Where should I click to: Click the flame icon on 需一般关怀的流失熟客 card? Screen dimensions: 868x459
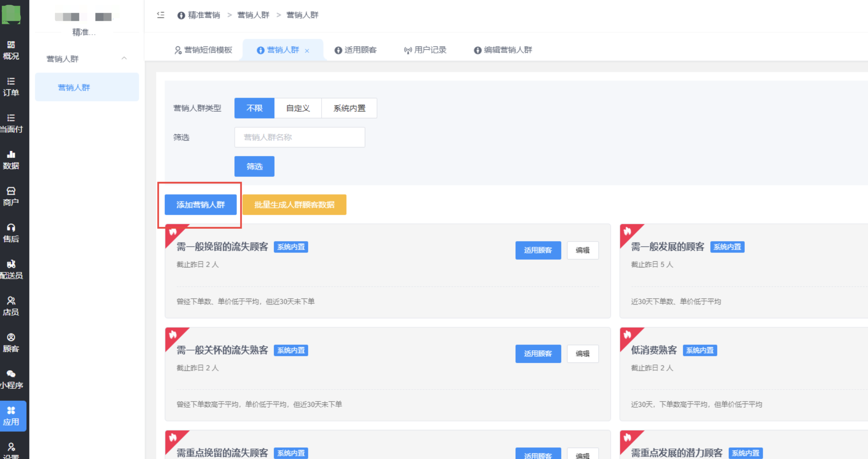coord(173,335)
